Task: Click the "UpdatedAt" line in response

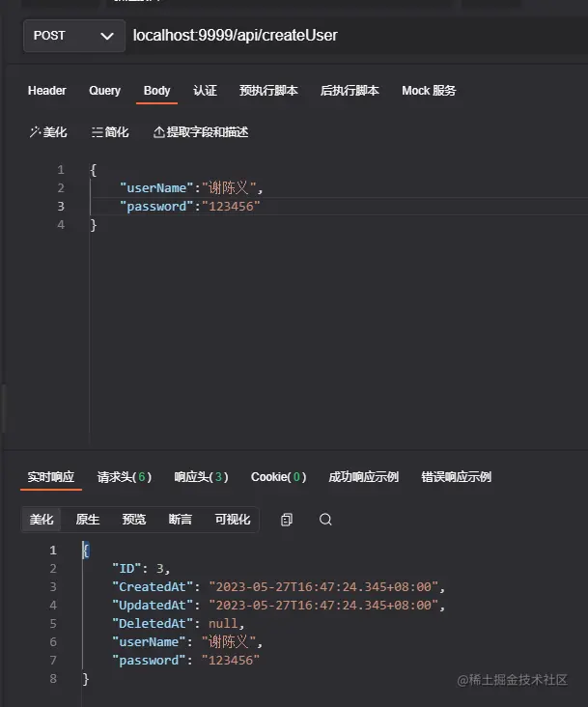Action: click(278, 606)
